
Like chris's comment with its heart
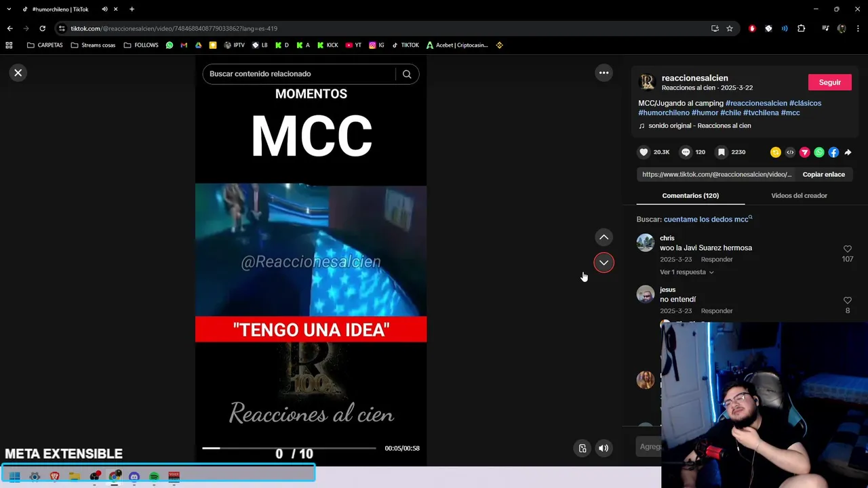coord(847,249)
